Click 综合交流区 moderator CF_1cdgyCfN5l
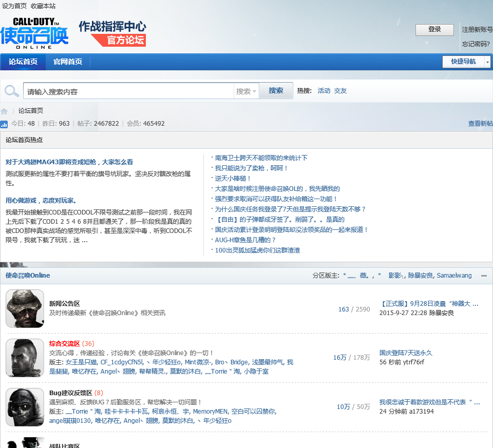The height and width of the screenshot is (448, 493). pos(122,362)
